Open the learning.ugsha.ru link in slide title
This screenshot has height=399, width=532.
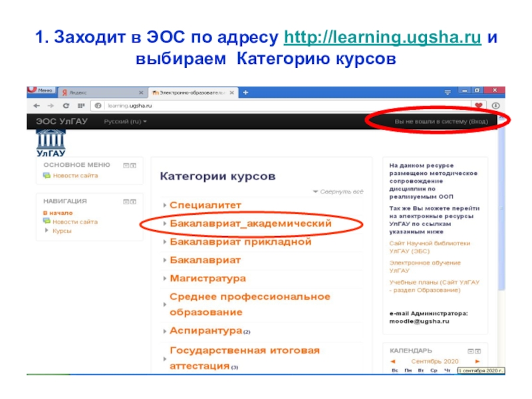coord(382,37)
